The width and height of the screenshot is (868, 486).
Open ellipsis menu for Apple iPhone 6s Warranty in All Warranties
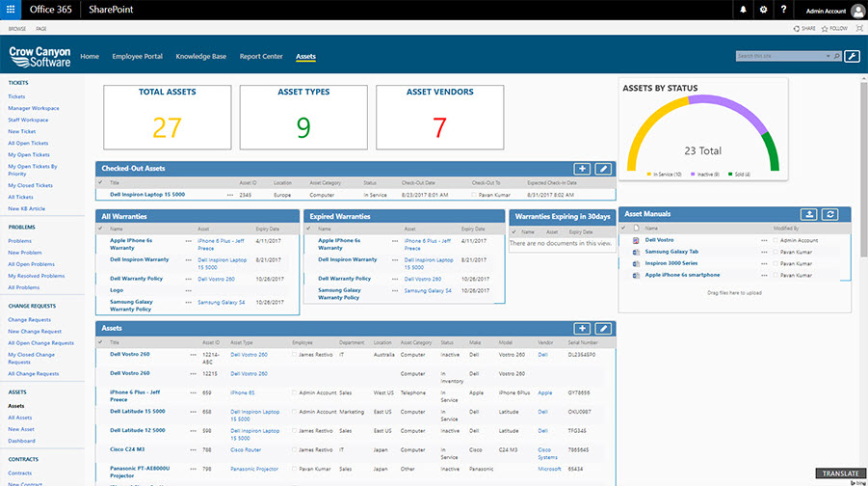[188, 241]
